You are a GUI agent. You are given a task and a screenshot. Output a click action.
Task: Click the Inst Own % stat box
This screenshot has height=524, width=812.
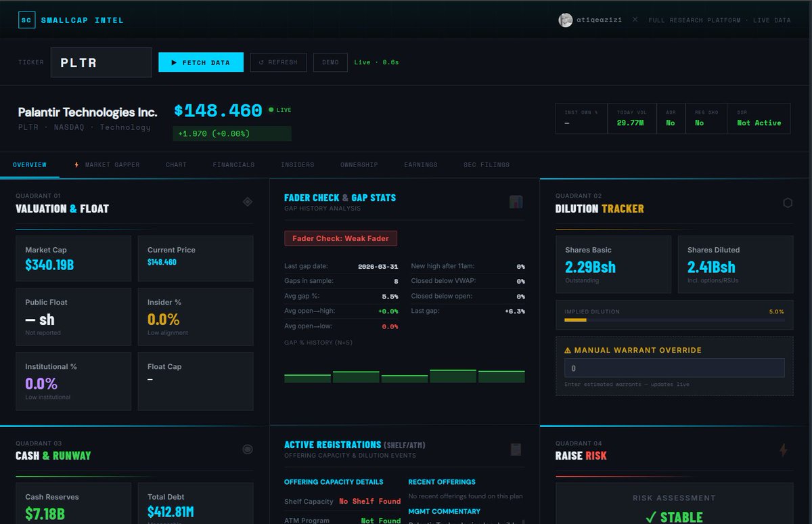[x=582, y=118]
